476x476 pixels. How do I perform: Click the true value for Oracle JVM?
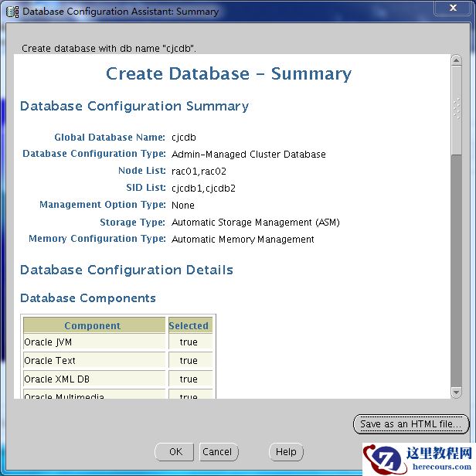189,342
